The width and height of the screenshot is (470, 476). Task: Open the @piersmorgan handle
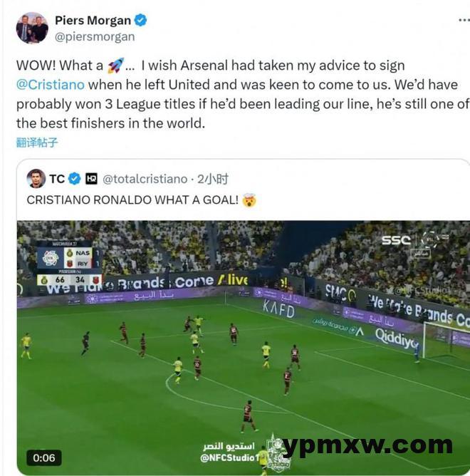pyautogui.click(x=95, y=37)
